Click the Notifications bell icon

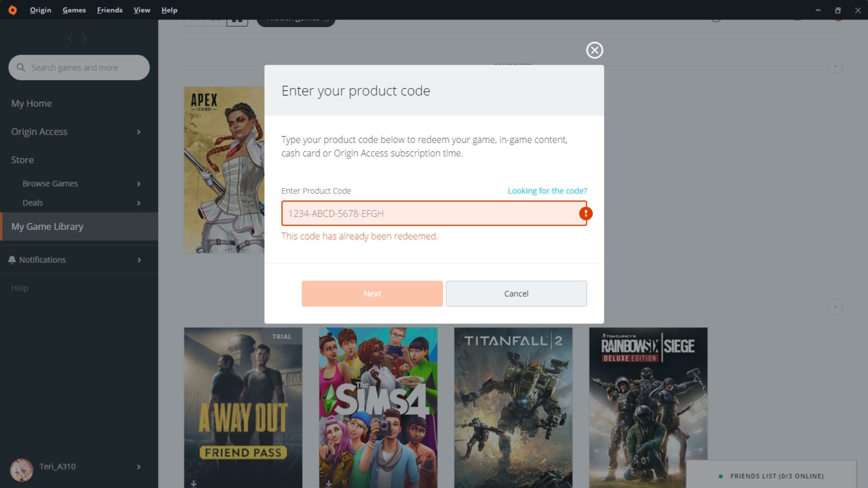tap(12, 260)
